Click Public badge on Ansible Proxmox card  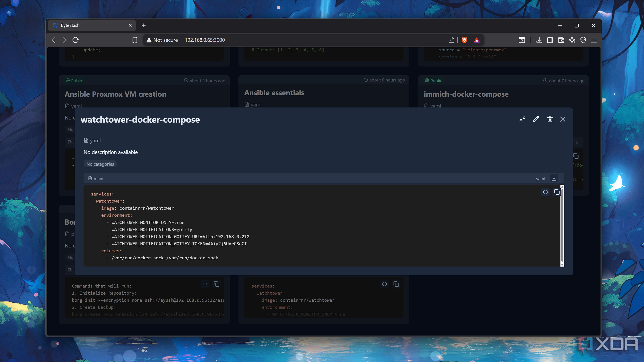pyautogui.click(x=74, y=81)
